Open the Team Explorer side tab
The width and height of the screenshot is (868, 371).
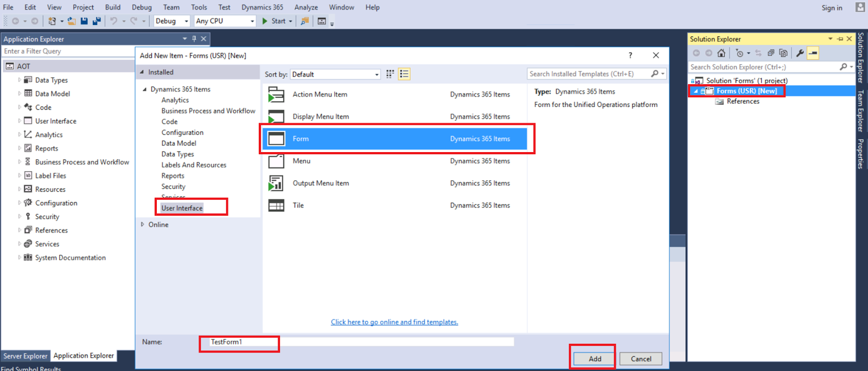click(x=860, y=112)
